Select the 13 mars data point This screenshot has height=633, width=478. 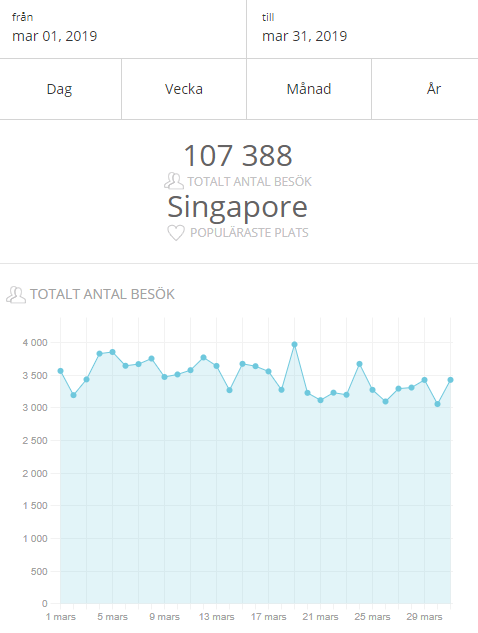click(216, 366)
